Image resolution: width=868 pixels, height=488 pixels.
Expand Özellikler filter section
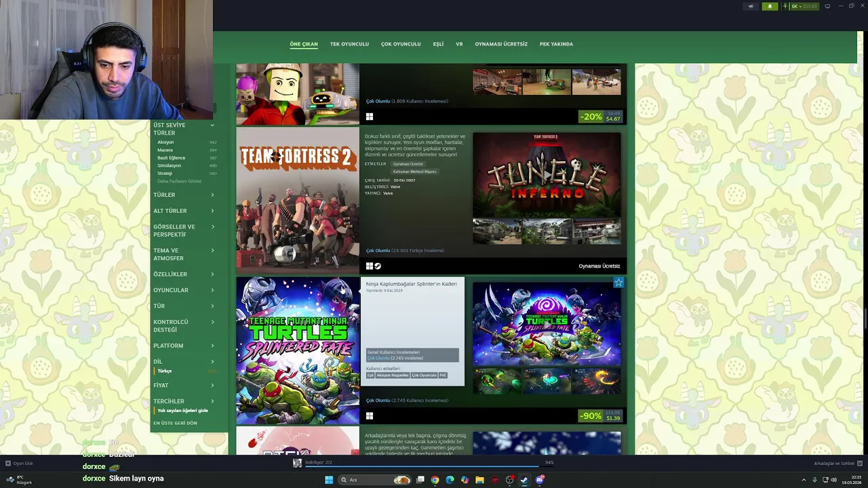[x=183, y=274]
